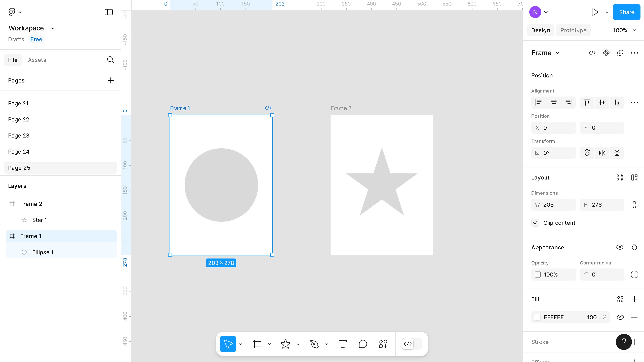The height and width of the screenshot is (362, 644).
Task: Click the FFFFFF fill color swatch
Action: (x=537, y=317)
